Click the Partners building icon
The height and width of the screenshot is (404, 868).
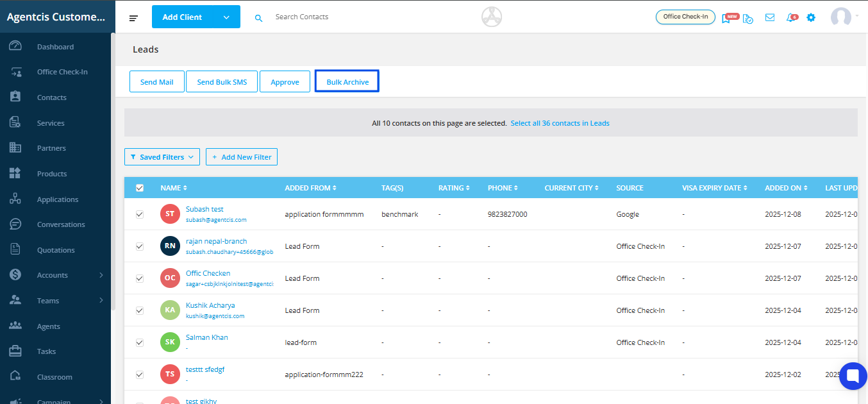point(15,147)
